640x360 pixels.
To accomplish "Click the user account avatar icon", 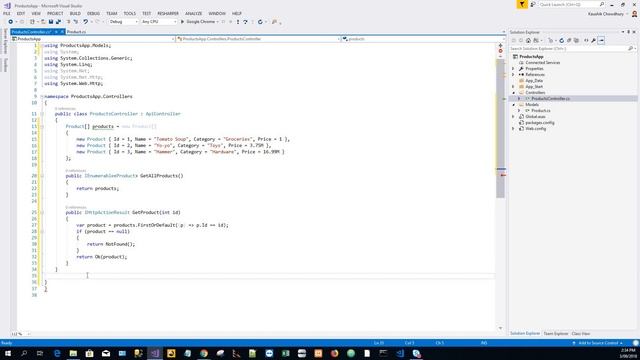I will pos(634,14).
